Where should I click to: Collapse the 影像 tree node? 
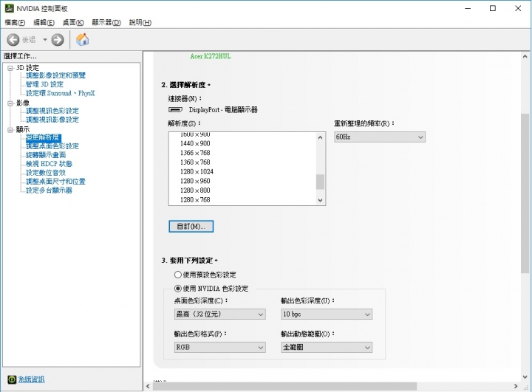coord(10,103)
